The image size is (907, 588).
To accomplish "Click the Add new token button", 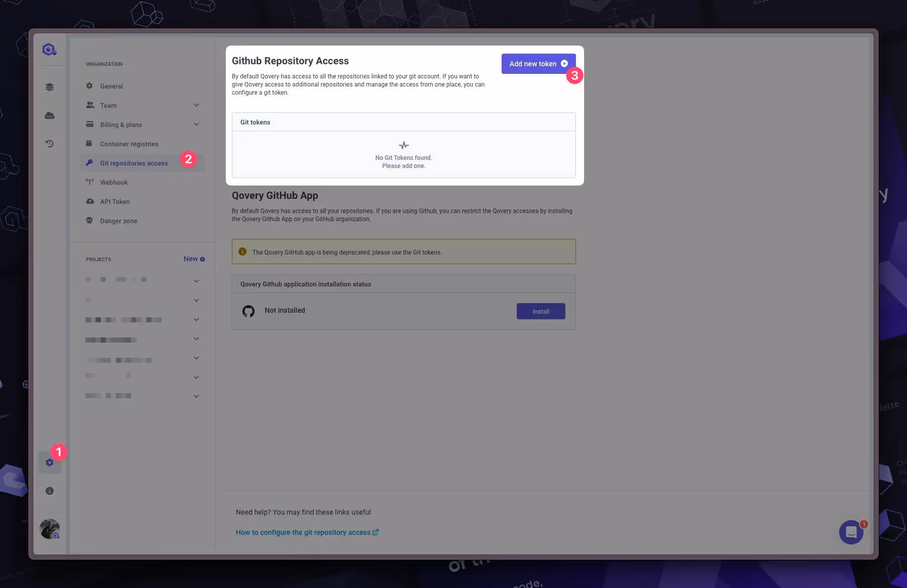I will click(x=539, y=64).
